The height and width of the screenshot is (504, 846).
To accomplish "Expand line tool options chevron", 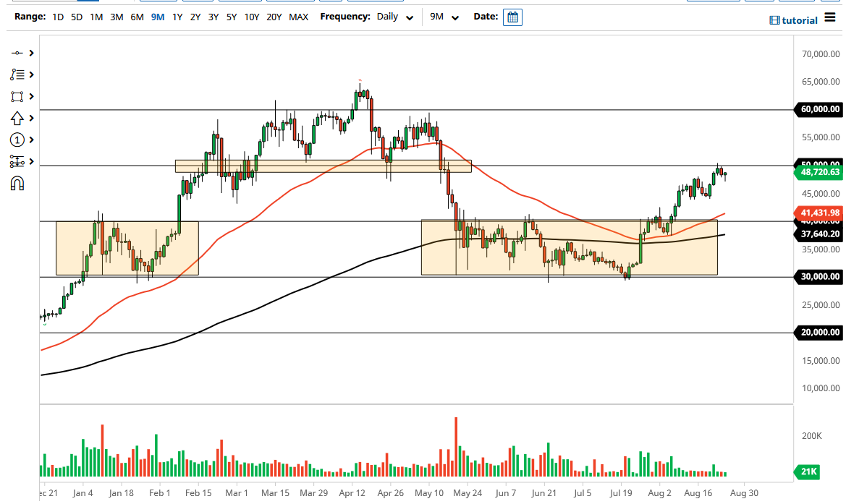I will coord(31,53).
